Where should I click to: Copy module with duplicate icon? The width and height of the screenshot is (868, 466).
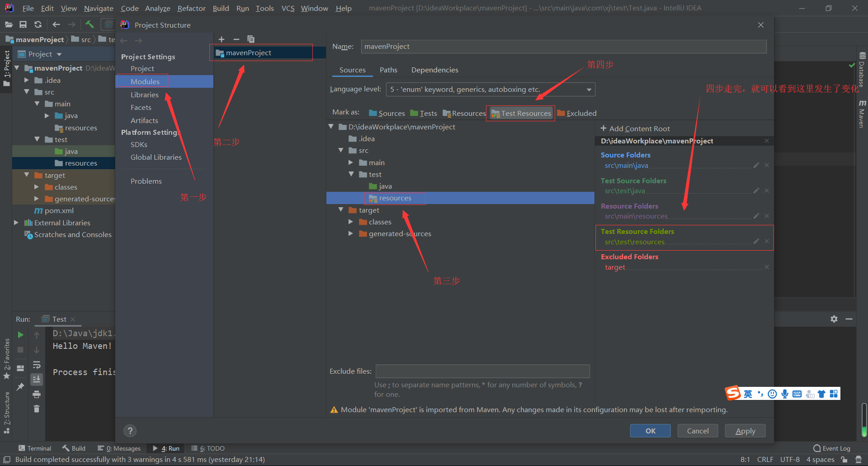[251, 39]
